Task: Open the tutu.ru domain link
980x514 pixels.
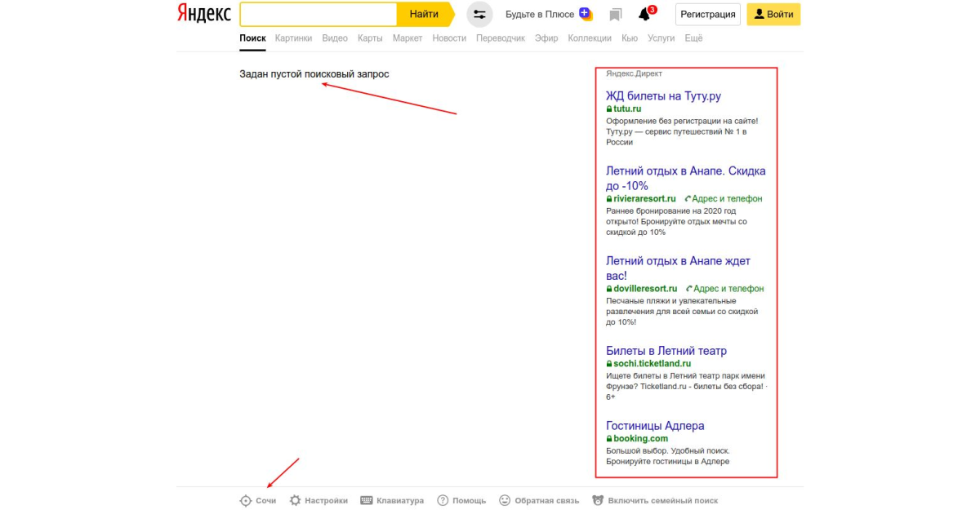Action: coord(627,109)
